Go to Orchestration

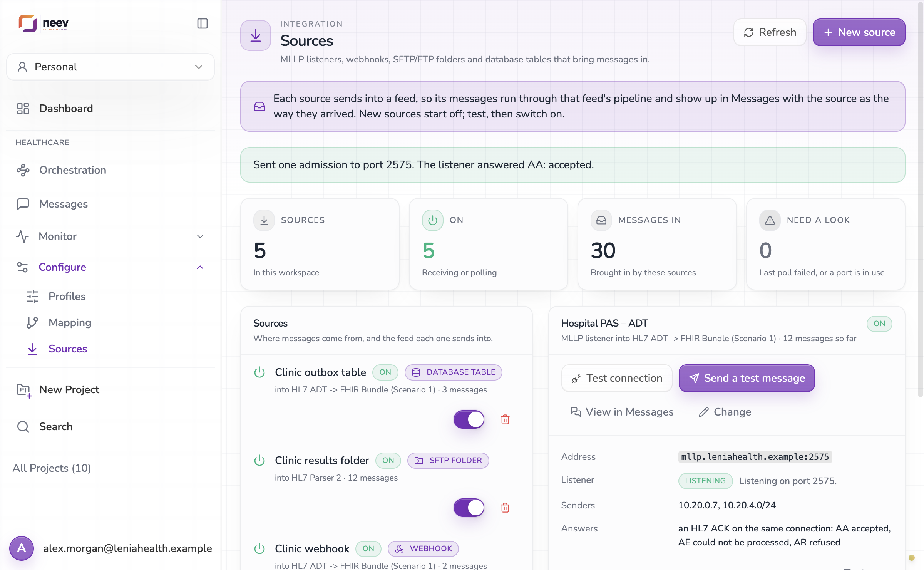[x=110, y=170]
